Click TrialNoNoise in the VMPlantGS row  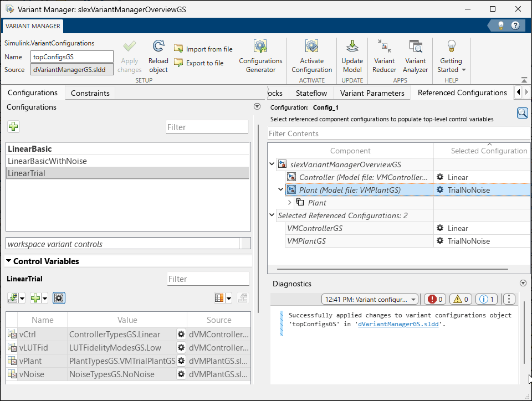pyautogui.click(x=469, y=241)
